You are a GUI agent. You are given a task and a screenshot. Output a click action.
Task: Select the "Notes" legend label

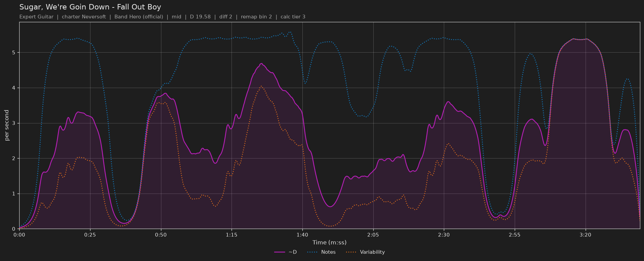point(328,252)
